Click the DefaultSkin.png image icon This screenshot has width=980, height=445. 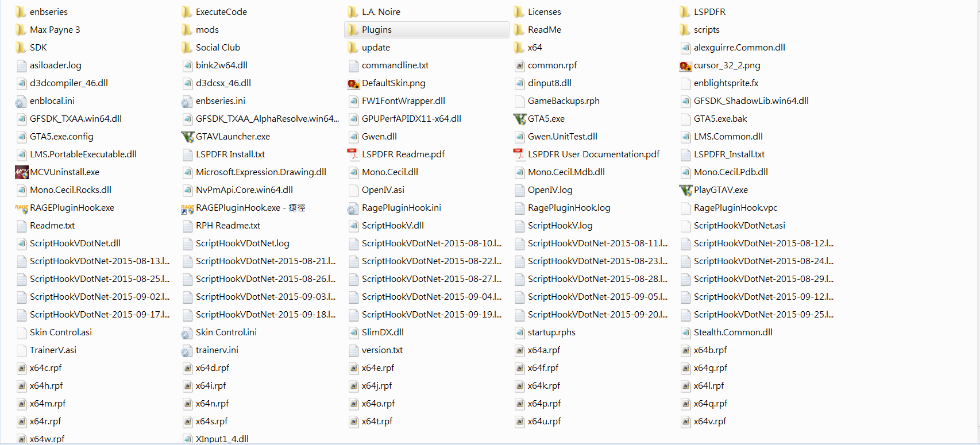click(353, 83)
